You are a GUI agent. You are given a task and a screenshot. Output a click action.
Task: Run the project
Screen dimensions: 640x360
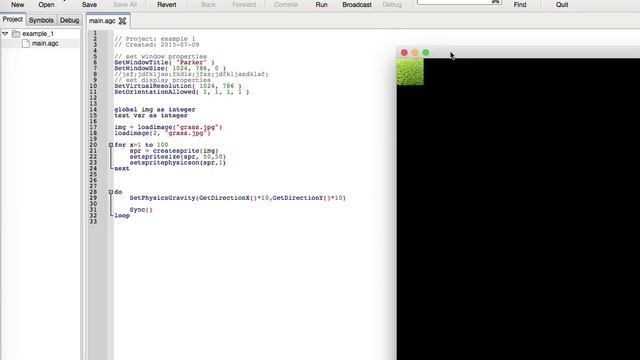click(x=321, y=4)
